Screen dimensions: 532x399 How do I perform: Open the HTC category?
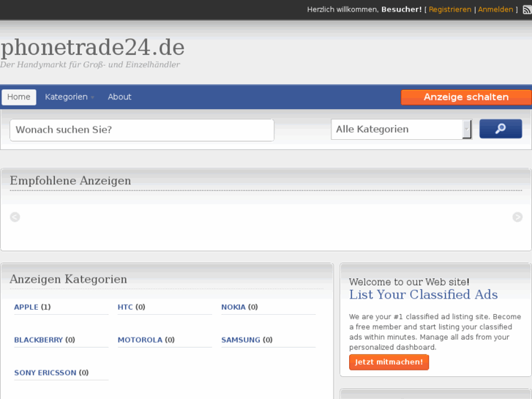[125, 307]
